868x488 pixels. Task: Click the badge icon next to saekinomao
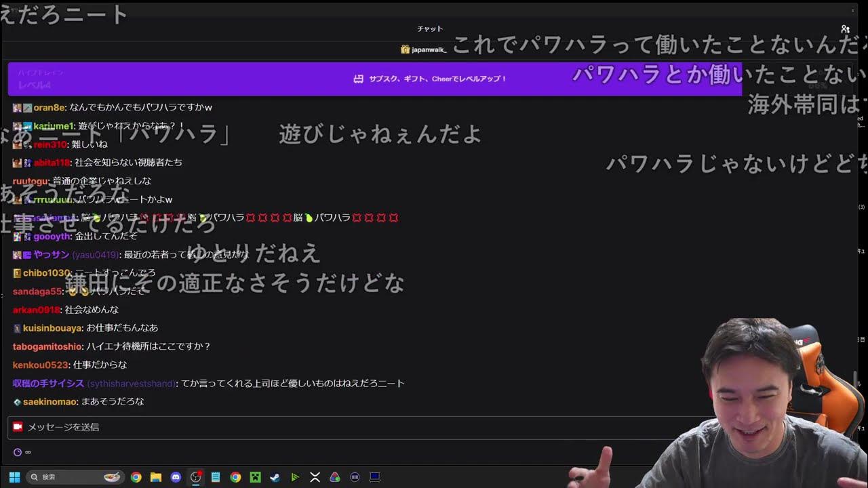[17, 402]
